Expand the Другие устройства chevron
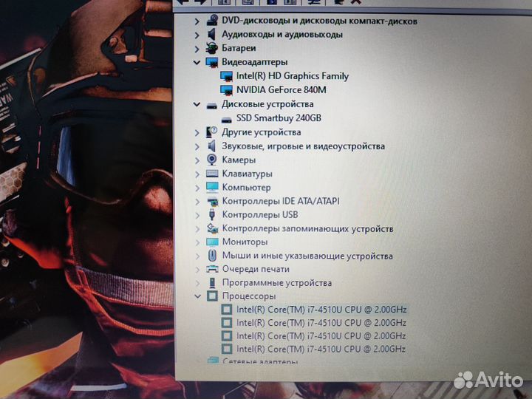The image size is (532, 399). point(197,133)
